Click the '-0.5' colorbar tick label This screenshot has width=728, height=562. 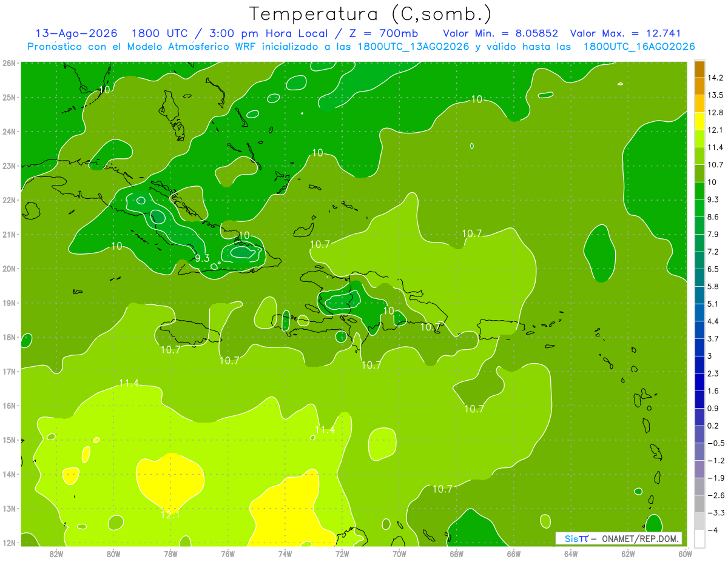pyautogui.click(x=716, y=443)
